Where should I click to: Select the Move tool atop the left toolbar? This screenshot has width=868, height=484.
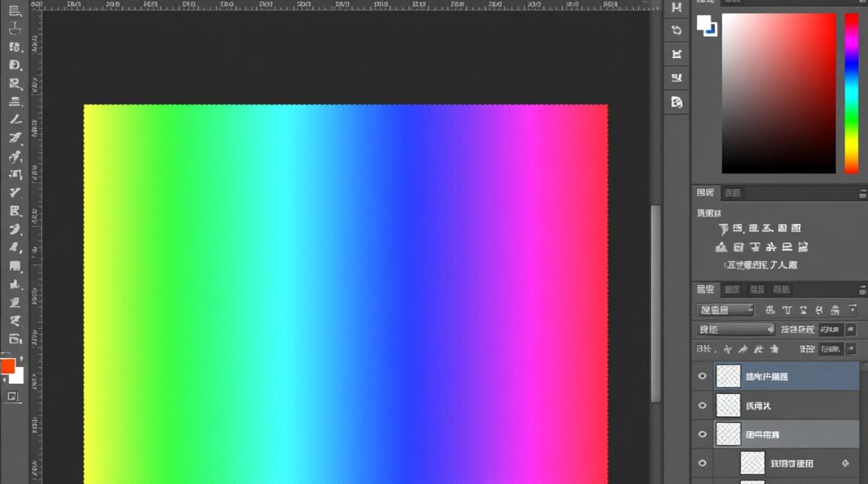pyautogui.click(x=15, y=11)
